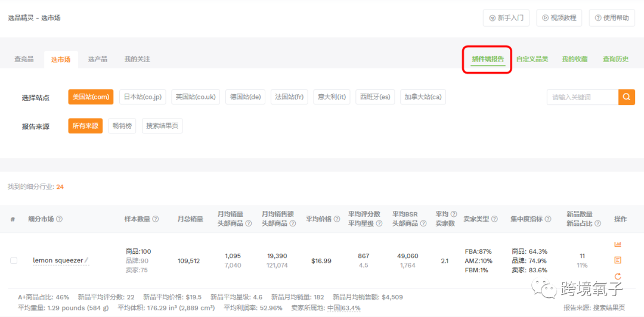This screenshot has width=644, height=317.
Task: Open help icon beside 平均卖家数 header
Action: (x=453, y=215)
